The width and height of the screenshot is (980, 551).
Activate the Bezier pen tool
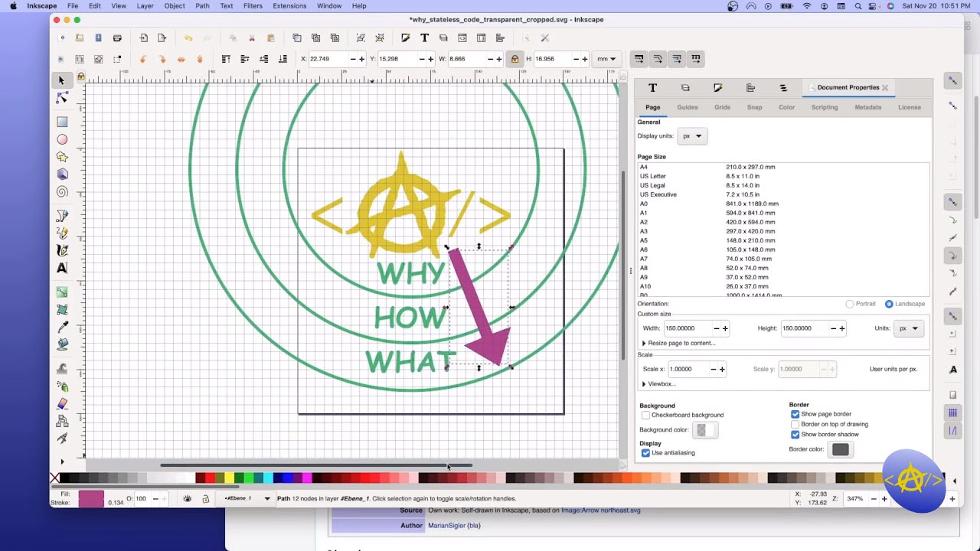tap(62, 216)
